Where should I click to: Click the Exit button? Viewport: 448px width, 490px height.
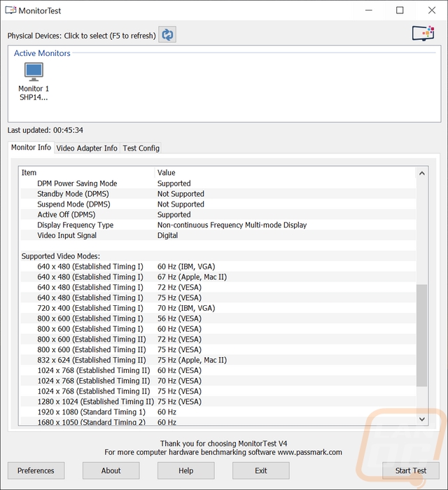coord(261,470)
